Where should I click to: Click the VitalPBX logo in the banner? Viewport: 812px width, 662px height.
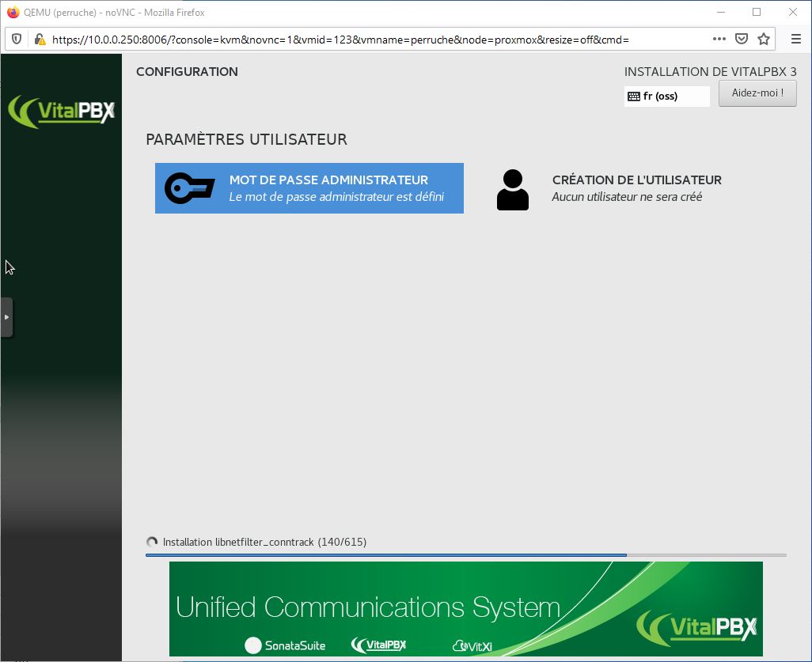[x=696, y=628]
